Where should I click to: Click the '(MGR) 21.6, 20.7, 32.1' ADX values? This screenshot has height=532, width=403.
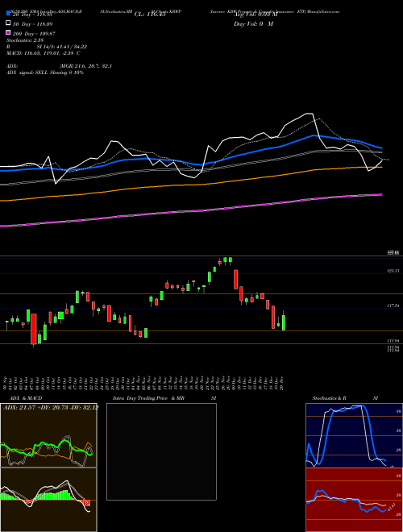click(85, 66)
